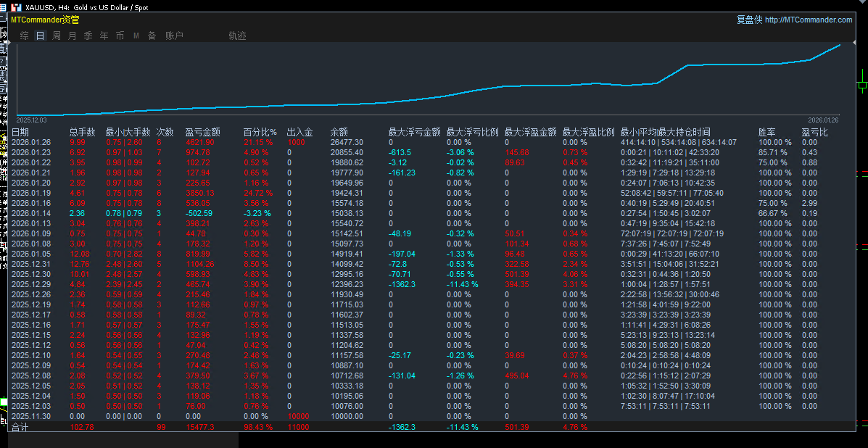The width and height of the screenshot is (868, 448).
Task: Switch to the 综 summary tab
Action: point(25,36)
